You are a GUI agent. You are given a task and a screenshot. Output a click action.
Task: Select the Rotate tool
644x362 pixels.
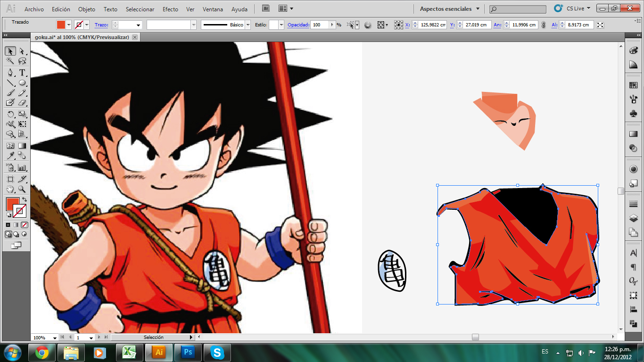click(x=10, y=114)
